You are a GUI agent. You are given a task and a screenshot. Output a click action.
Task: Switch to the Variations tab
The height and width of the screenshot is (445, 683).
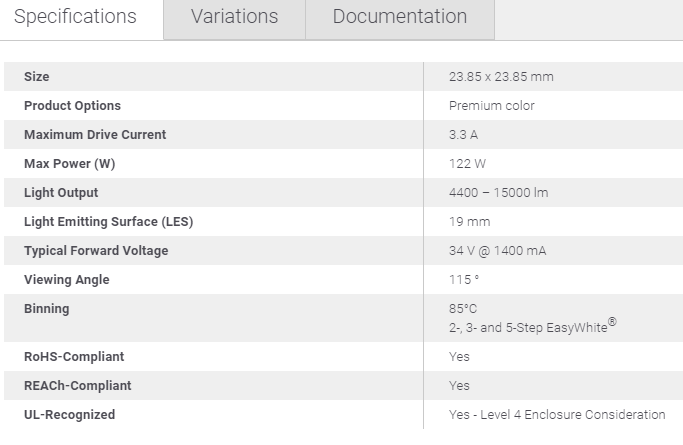pos(234,17)
